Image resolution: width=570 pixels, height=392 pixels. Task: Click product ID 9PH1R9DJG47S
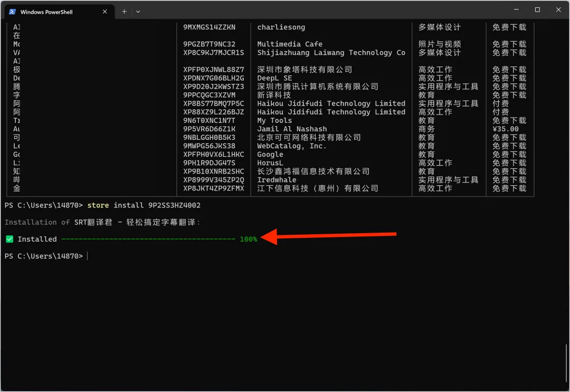[x=209, y=162]
